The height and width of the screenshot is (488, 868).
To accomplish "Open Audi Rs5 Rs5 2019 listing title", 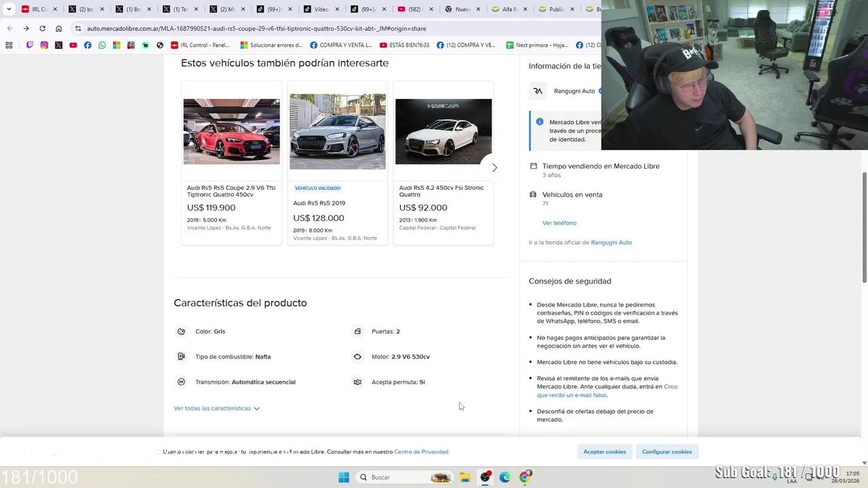I will click(319, 203).
